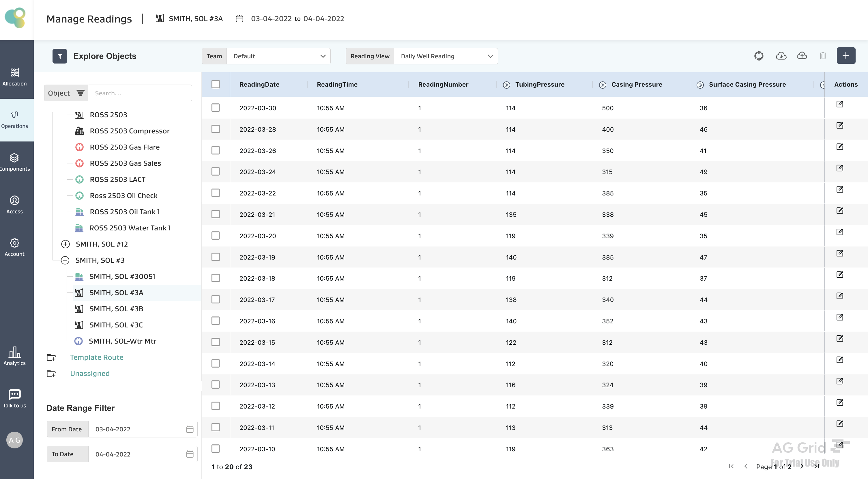The width and height of the screenshot is (868, 479).
Task: Check the 2022-03-28 row checkbox
Action: [215, 129]
